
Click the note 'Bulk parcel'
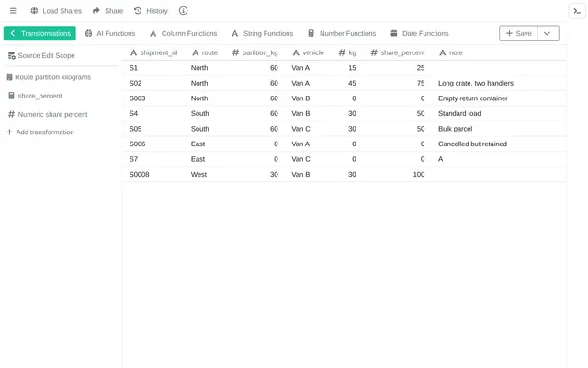456,129
